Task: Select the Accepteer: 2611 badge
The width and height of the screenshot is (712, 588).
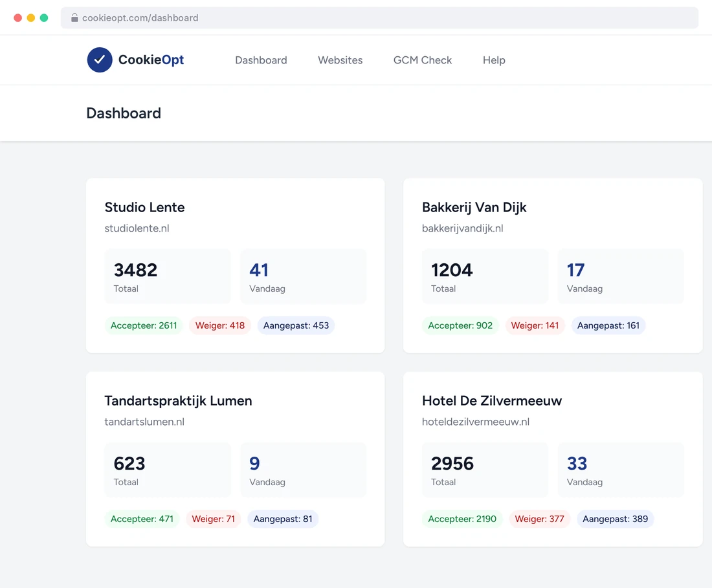Action: [144, 325]
